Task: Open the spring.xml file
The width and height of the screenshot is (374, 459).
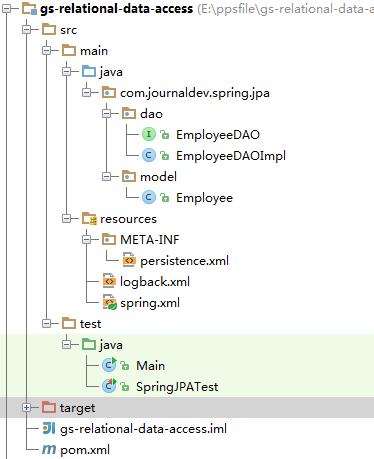Action: [x=150, y=303]
